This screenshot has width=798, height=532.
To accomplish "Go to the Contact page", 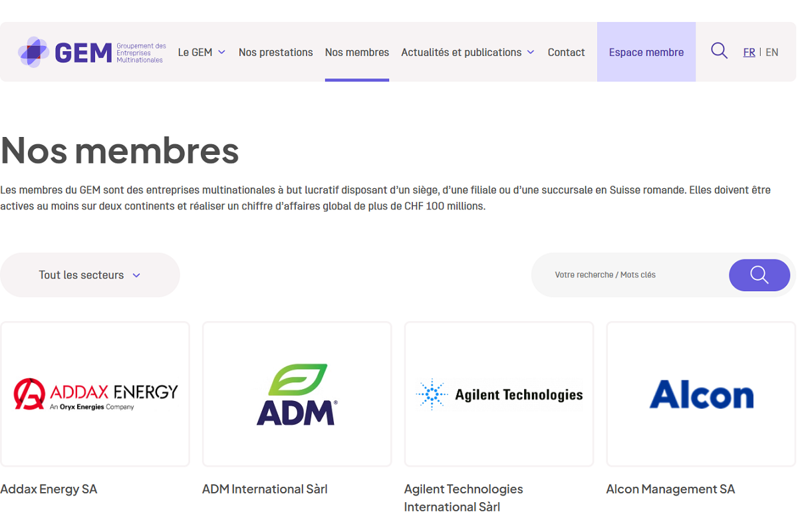I will (x=567, y=53).
